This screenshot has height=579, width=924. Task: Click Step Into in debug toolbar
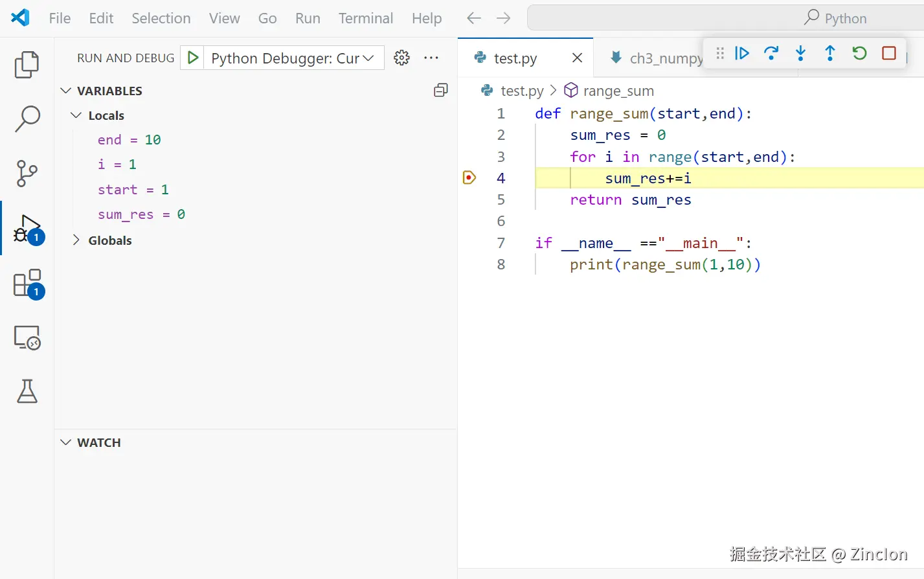[801, 53]
